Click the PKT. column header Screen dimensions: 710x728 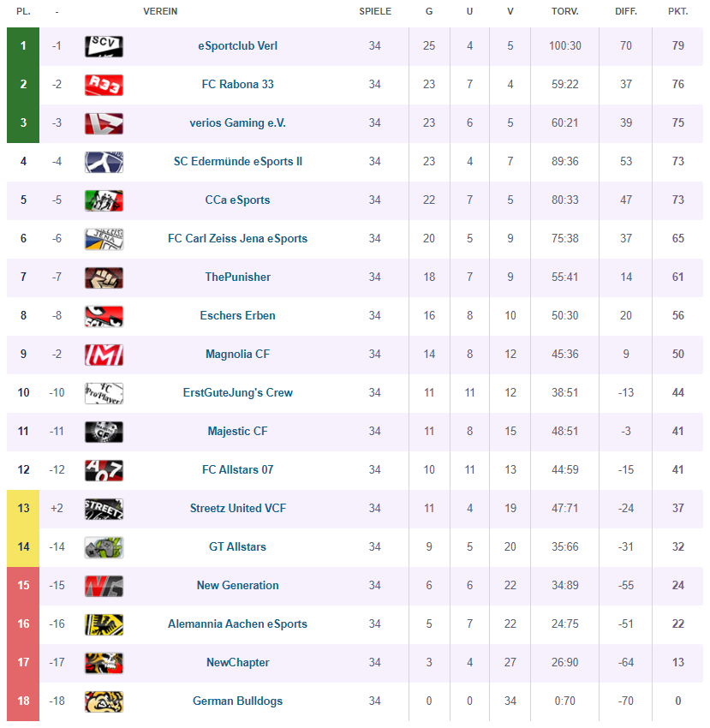[678, 11]
